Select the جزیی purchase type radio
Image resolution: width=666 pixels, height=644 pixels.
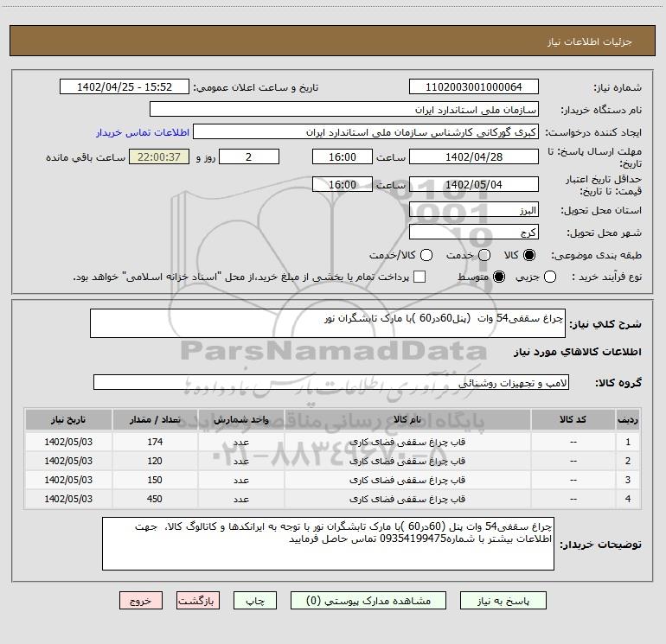(x=550, y=277)
